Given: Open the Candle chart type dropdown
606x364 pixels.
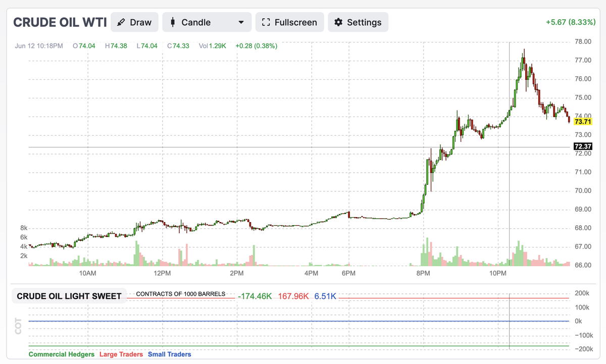Looking at the screenshot, I should pos(207,22).
